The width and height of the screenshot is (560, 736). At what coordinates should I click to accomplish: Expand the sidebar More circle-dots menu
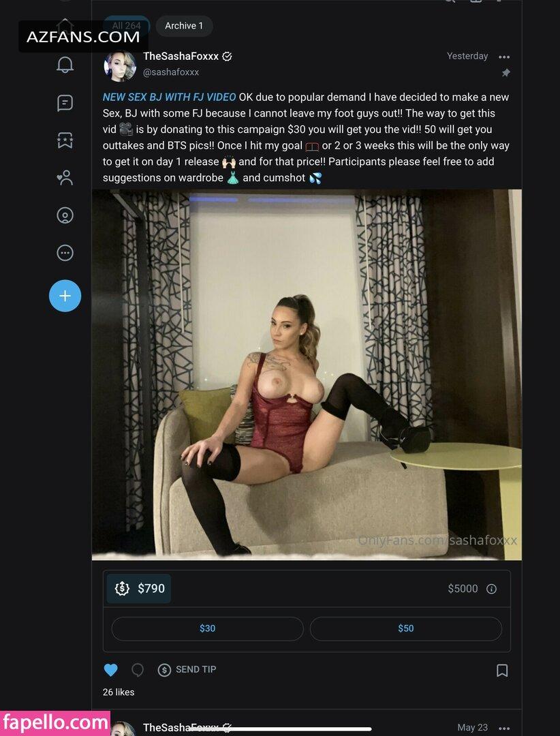(65, 253)
